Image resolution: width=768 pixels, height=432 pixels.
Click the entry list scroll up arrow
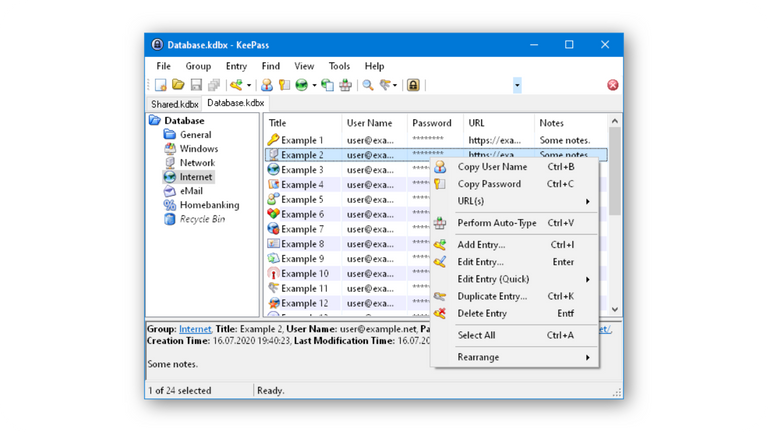coord(615,121)
